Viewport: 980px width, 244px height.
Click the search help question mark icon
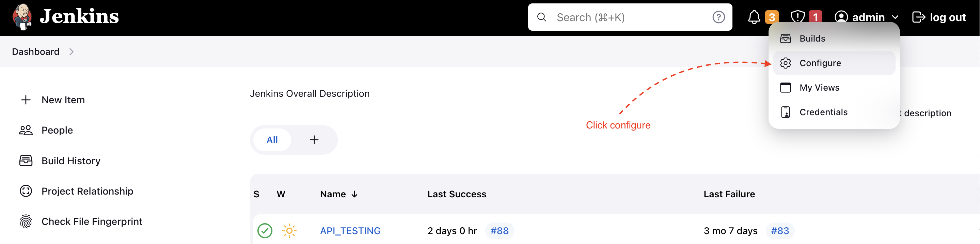[718, 17]
